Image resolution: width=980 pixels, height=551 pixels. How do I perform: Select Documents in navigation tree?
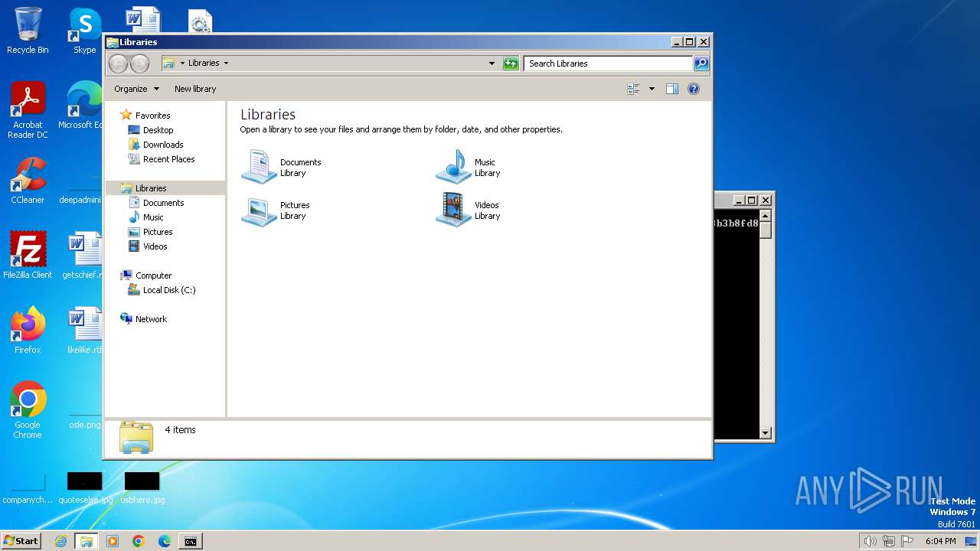tap(163, 203)
